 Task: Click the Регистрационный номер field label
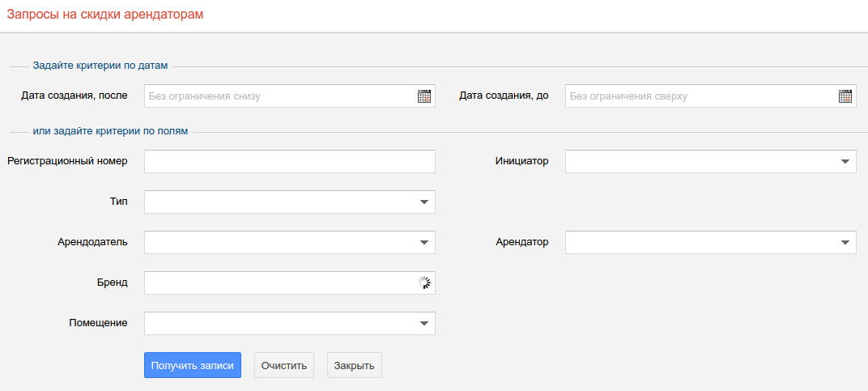pos(67,161)
